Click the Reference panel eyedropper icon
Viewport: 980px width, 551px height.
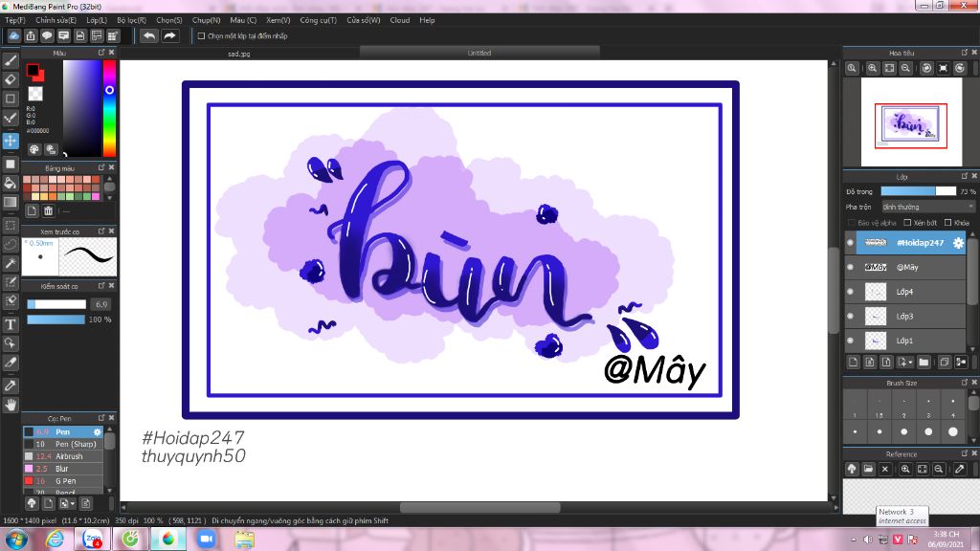pyautogui.click(x=959, y=469)
